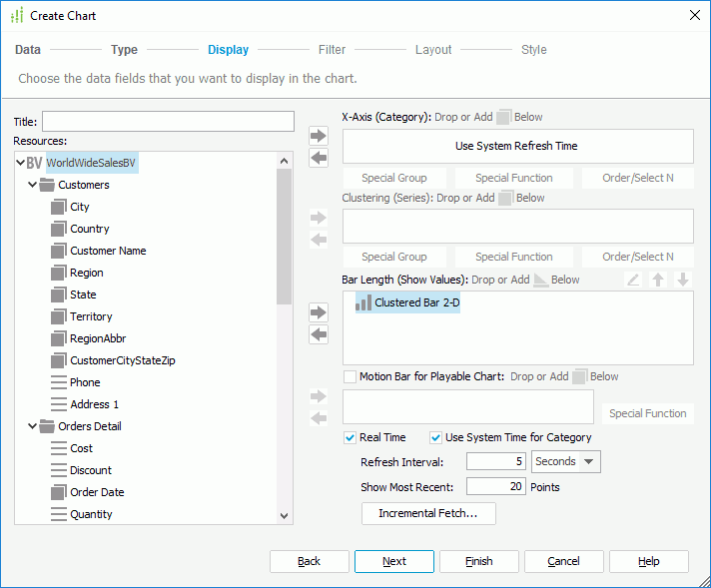Viewport: 711px width, 588px height.
Task: Click the Clustering Series drop box
Action: 518,226
